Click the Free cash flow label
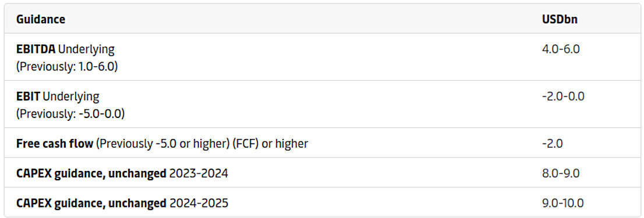The image size is (644, 218). [x=55, y=144]
